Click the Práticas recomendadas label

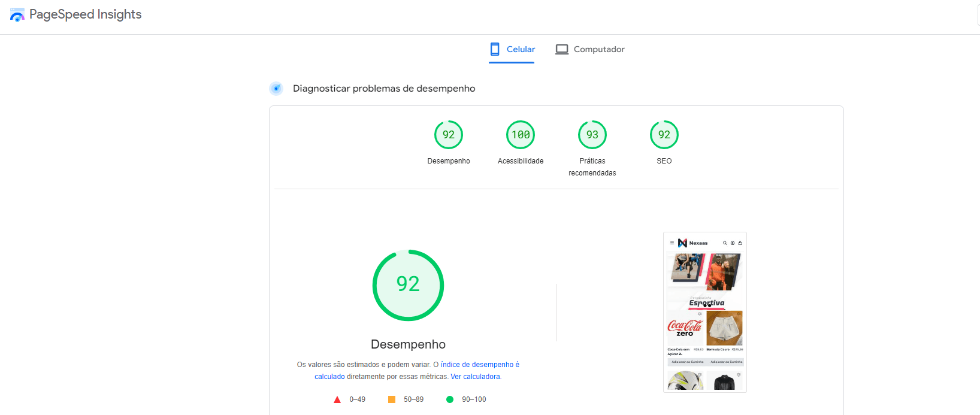[592, 167]
